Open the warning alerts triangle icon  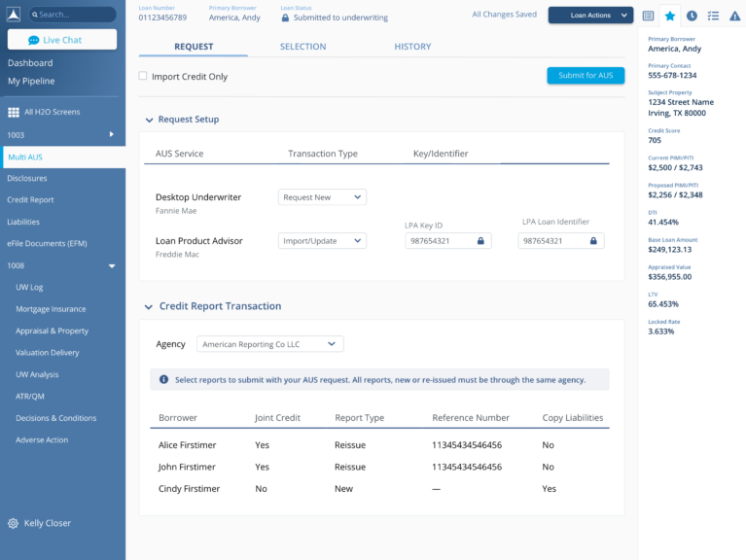[x=734, y=16]
